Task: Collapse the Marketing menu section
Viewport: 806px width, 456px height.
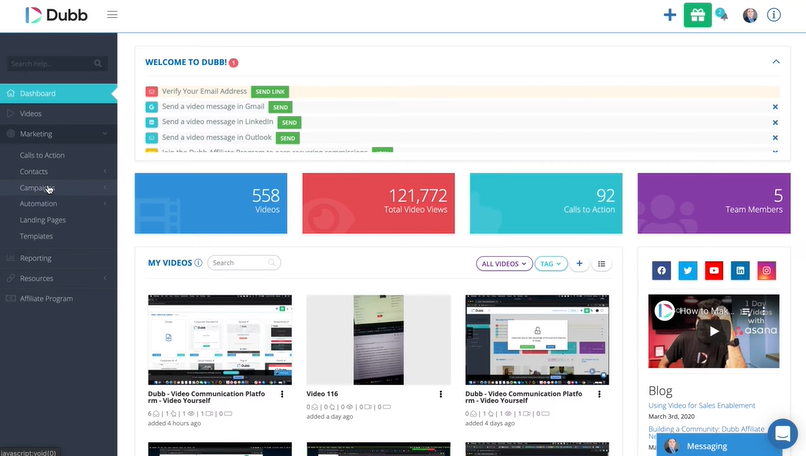Action: pos(105,134)
